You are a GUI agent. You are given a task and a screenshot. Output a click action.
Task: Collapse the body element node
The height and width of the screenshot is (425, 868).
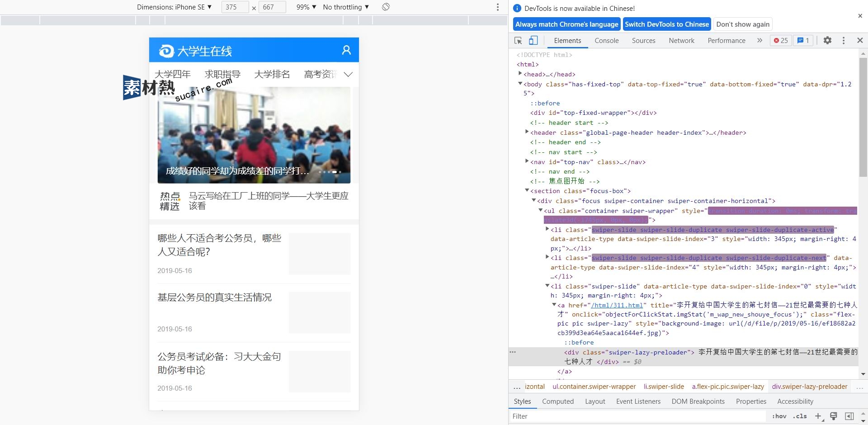[x=520, y=84]
